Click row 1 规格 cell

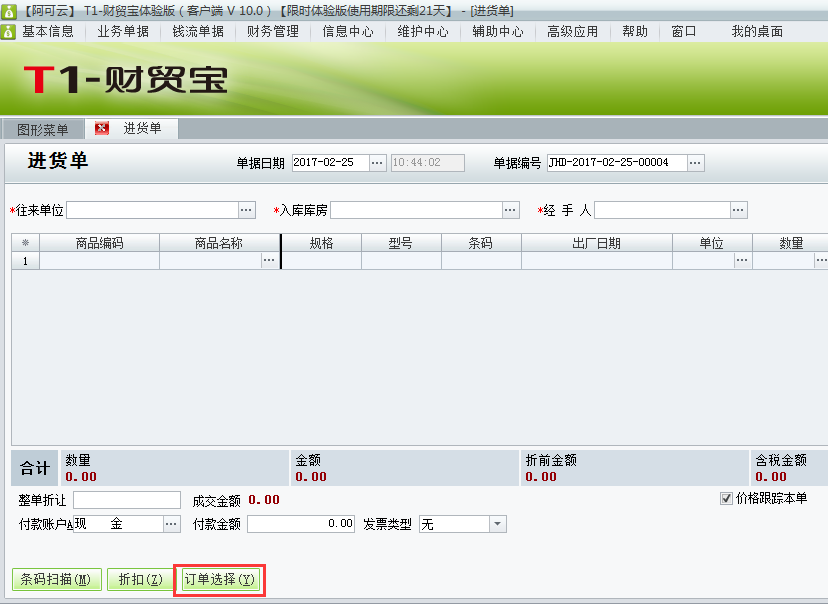(321, 261)
